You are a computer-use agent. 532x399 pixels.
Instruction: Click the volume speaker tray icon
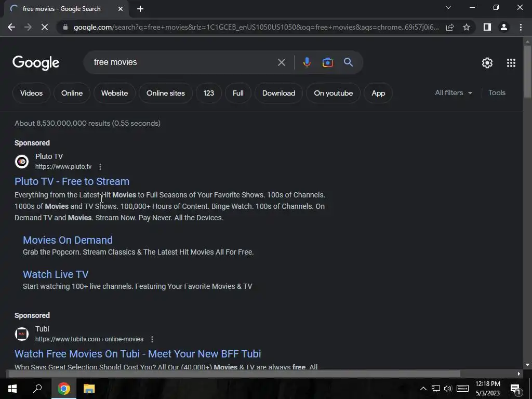448,389
